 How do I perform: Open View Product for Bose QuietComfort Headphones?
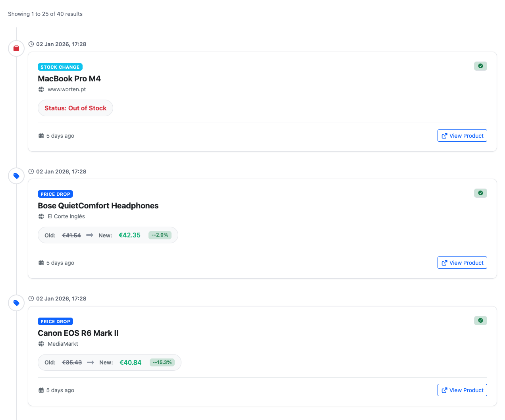coord(462,262)
